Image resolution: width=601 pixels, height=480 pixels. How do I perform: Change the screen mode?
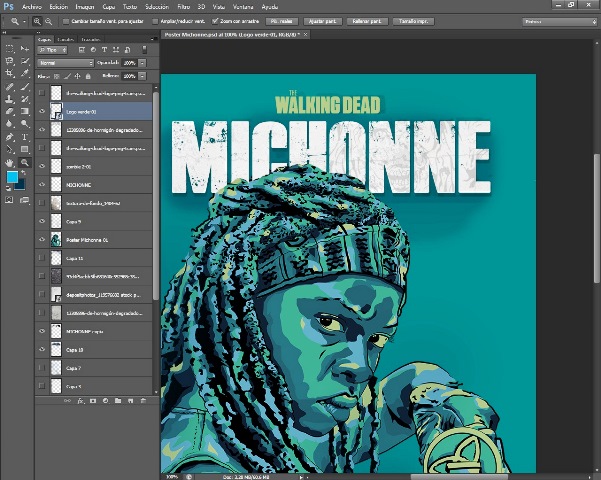25,200
